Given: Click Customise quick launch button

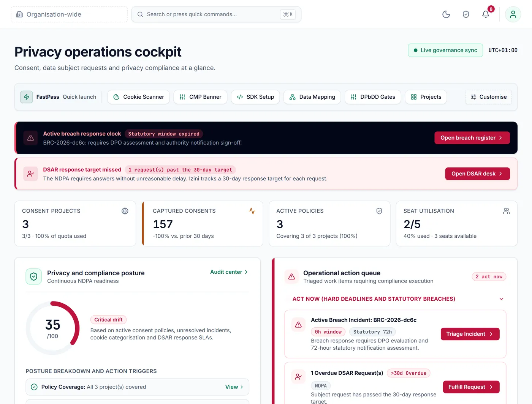Looking at the screenshot, I should click(x=489, y=97).
